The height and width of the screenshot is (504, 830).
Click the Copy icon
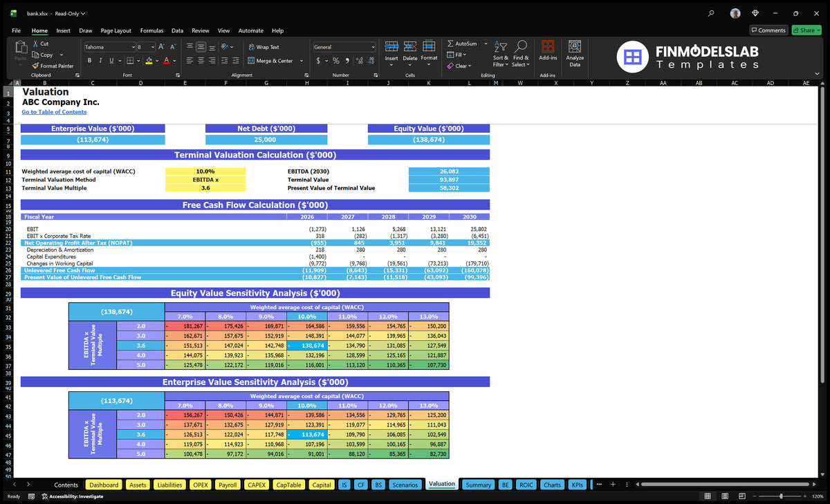(x=35, y=55)
